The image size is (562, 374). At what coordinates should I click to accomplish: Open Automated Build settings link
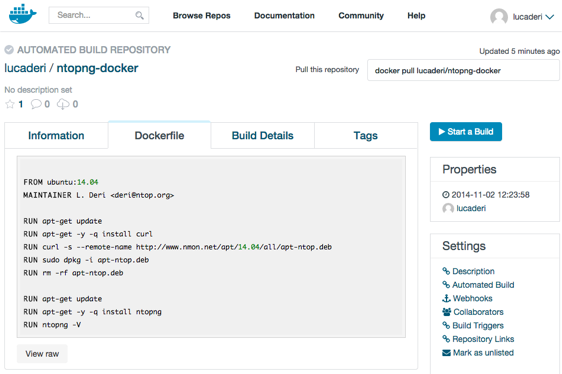pos(483,285)
